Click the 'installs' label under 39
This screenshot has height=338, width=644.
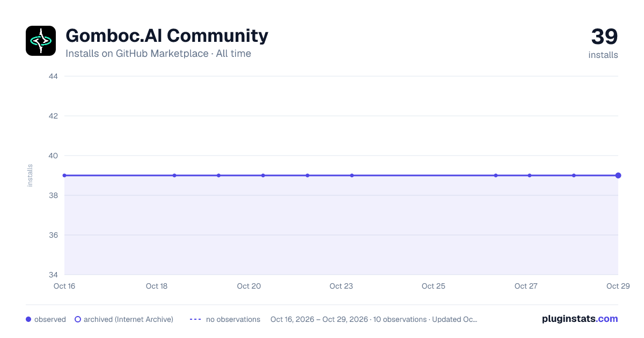[603, 55]
